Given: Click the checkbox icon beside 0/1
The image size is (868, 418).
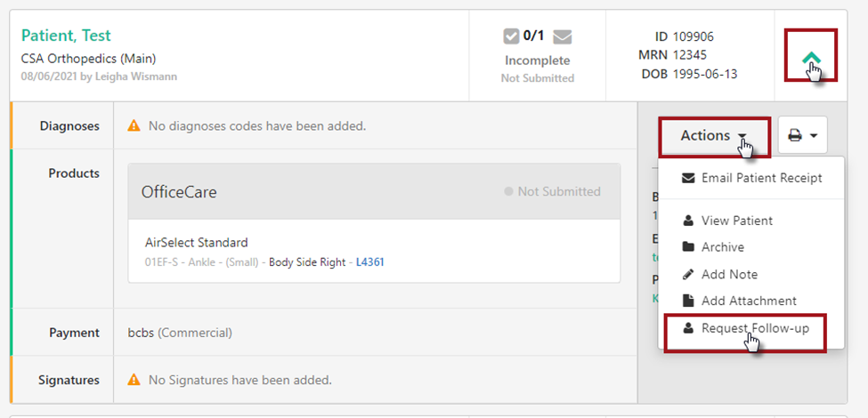Looking at the screenshot, I should tap(511, 36).
